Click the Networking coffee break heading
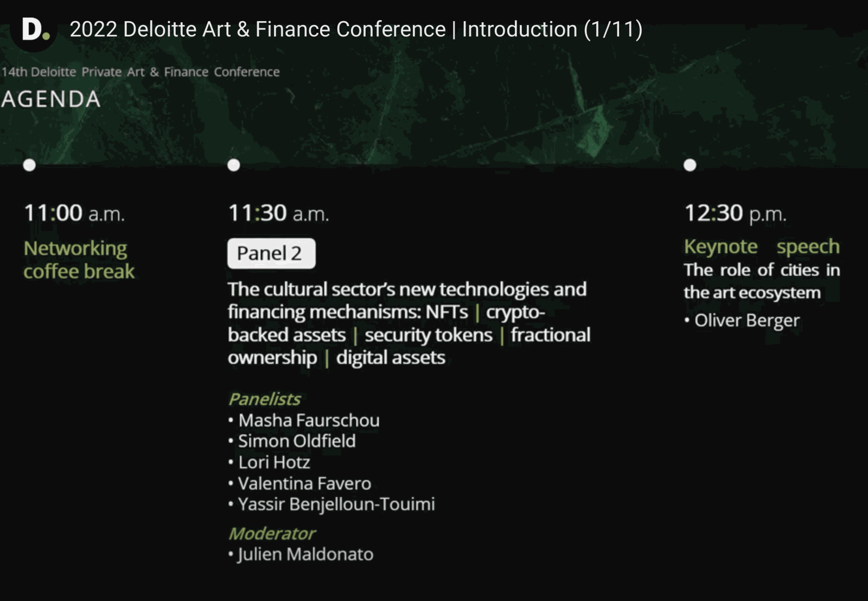The height and width of the screenshot is (601, 868). pos(79,260)
